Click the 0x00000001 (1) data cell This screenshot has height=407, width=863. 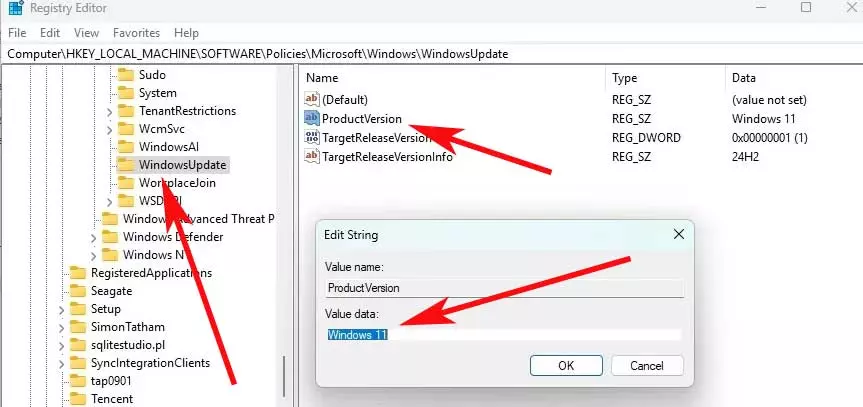point(769,137)
